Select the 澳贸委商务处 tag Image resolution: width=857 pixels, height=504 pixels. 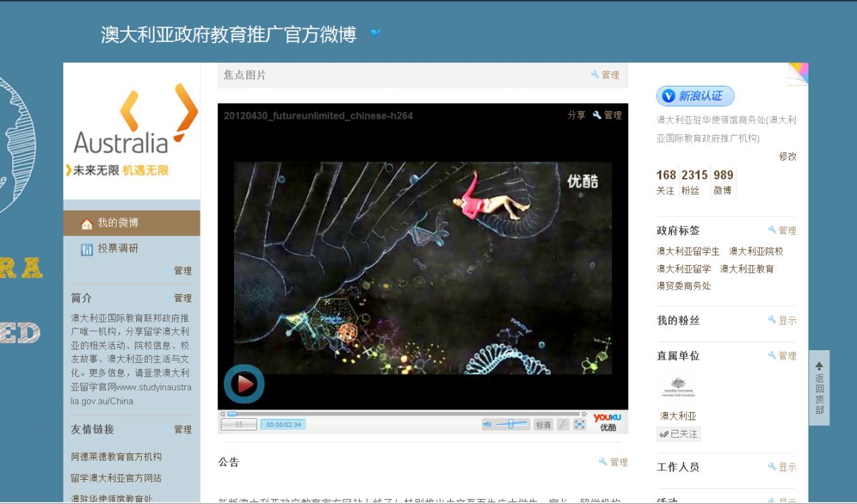684,286
